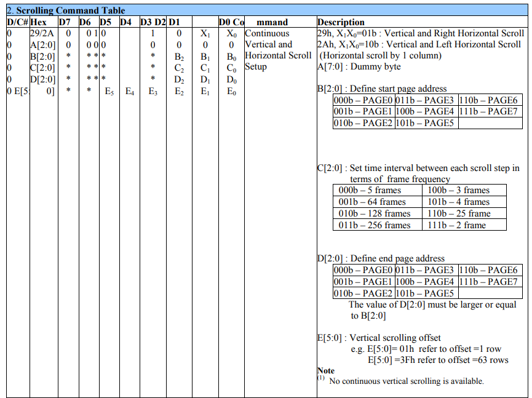Click '(Horizontal scroll by 1 column)' text
This screenshot has width=532, height=398.
tap(380, 55)
